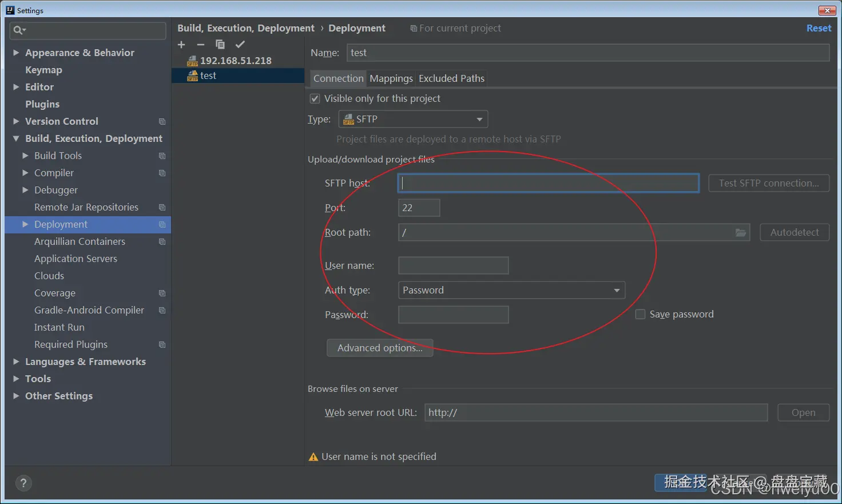Image resolution: width=842 pixels, height=504 pixels.
Task: Click the Open button for web URL
Action: pyautogui.click(x=803, y=412)
